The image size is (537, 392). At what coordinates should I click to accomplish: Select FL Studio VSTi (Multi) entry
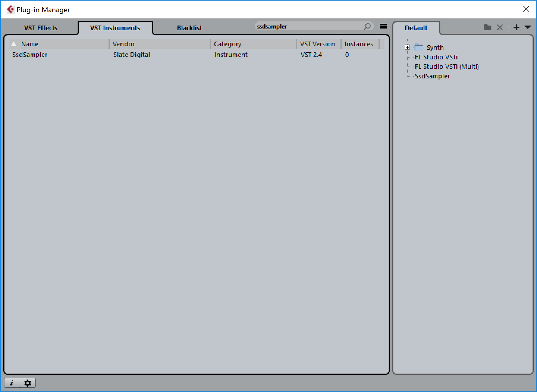coord(447,67)
